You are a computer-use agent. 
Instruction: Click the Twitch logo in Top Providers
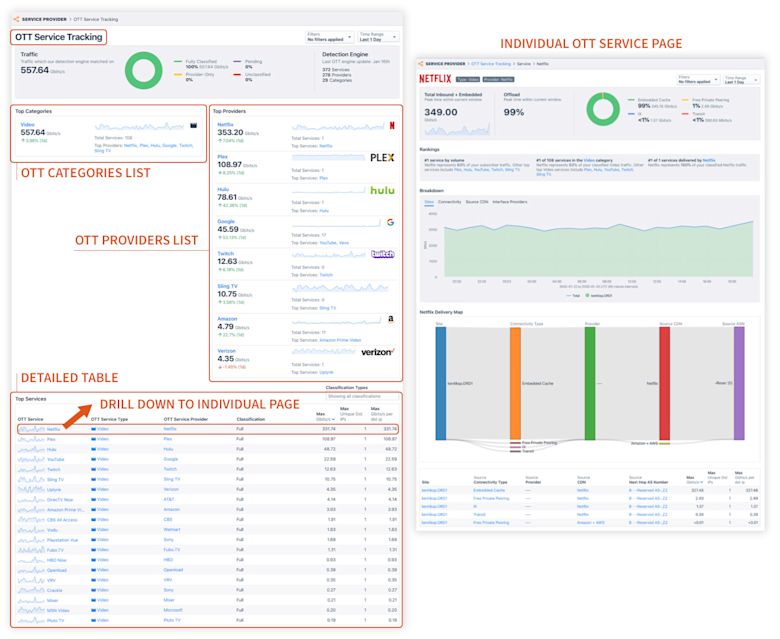[x=383, y=254]
